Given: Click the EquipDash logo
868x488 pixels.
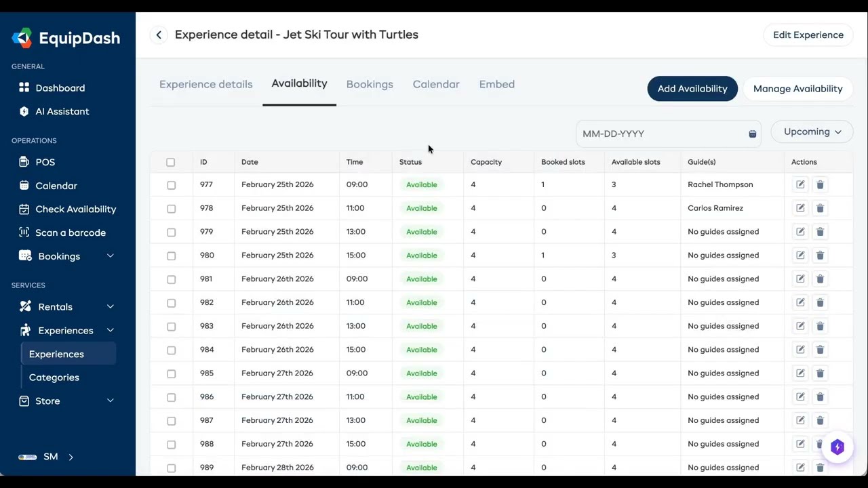Looking at the screenshot, I should click(66, 38).
